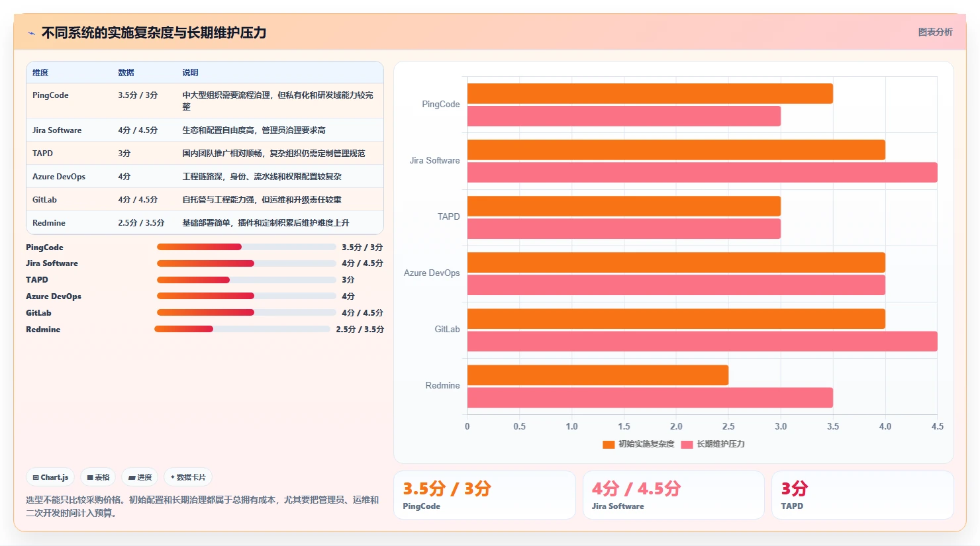Open the TAPD data card showing 3分
Image resolution: width=980 pixels, height=546 pixels.
click(862, 495)
